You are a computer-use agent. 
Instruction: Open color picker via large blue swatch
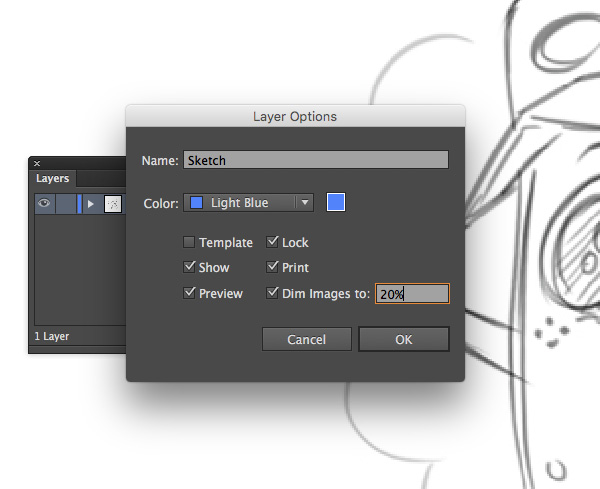click(336, 203)
